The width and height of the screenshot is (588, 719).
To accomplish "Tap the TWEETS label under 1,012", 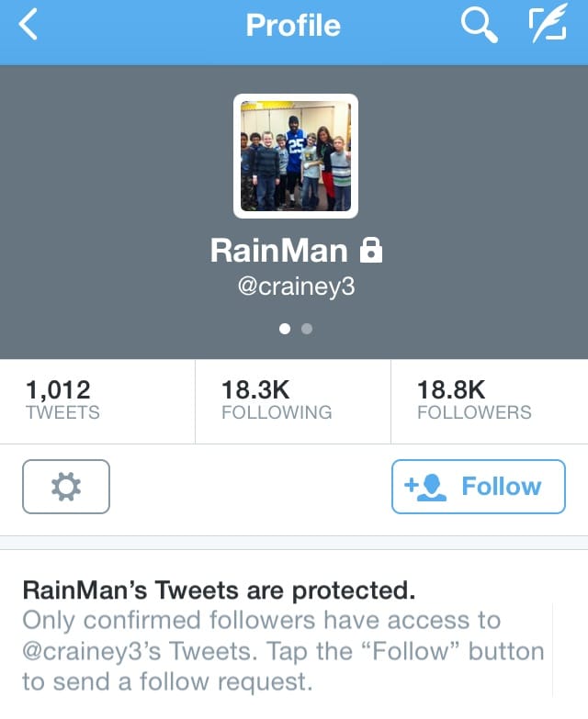I will pos(62,412).
